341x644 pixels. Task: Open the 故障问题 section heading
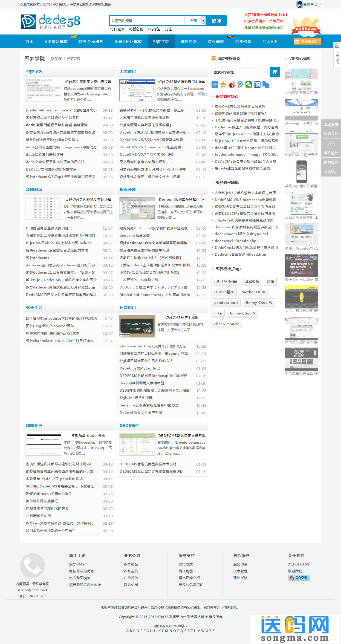pyautogui.click(x=34, y=190)
